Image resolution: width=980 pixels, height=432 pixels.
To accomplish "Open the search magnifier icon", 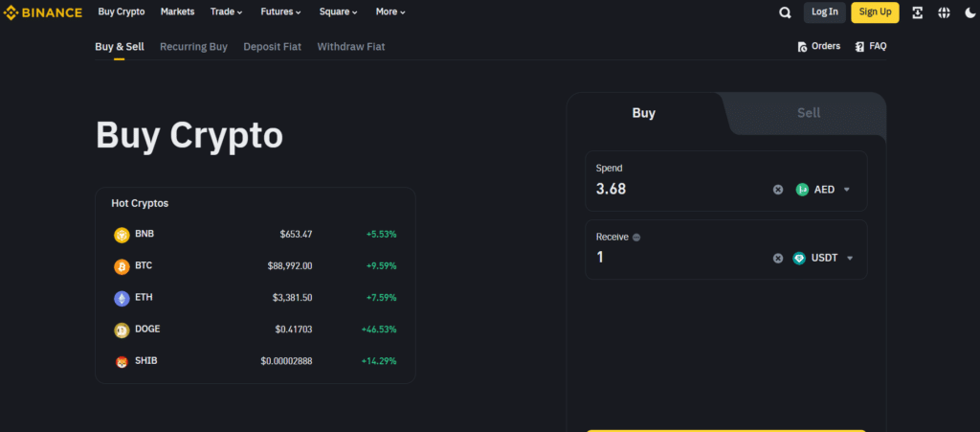I will [x=785, y=12].
